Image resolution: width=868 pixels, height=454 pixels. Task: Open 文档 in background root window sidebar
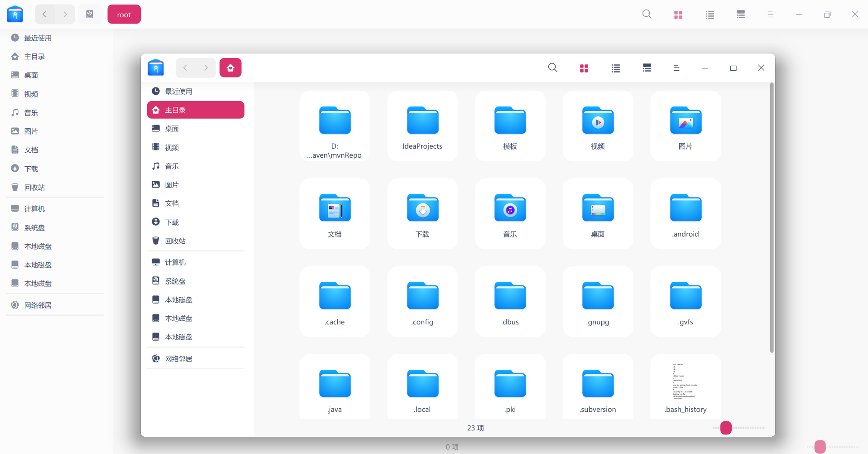pos(55,150)
